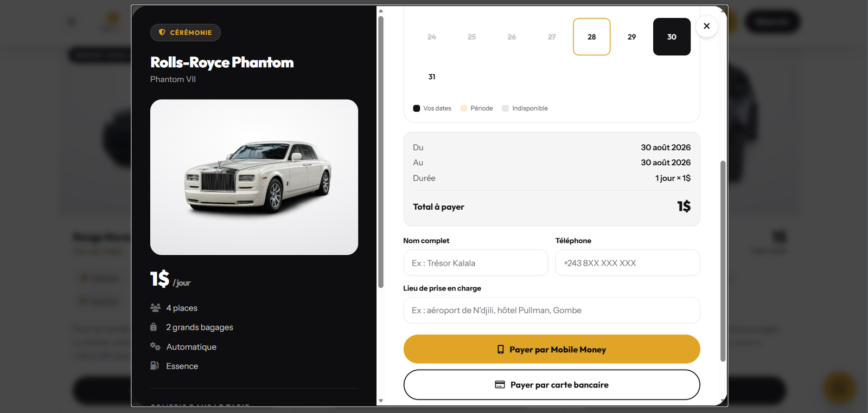Click the Durée value '1 jour × 1$'
868x413 pixels.
pyautogui.click(x=673, y=178)
